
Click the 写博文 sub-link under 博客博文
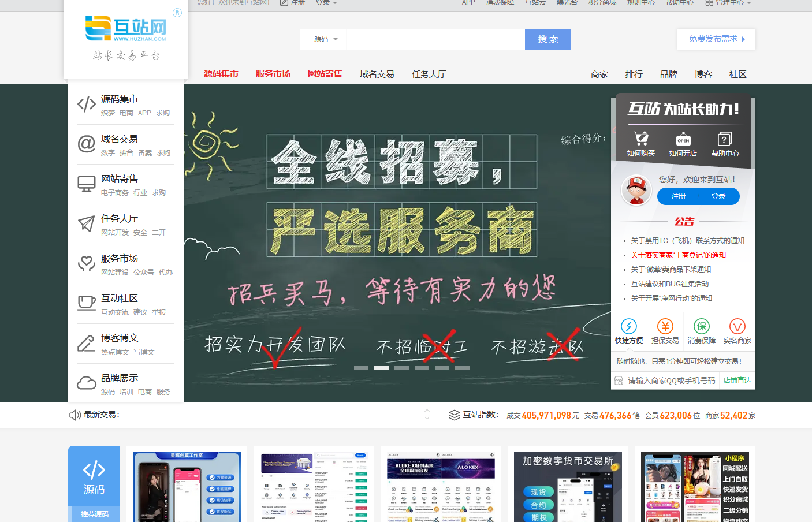144,352
